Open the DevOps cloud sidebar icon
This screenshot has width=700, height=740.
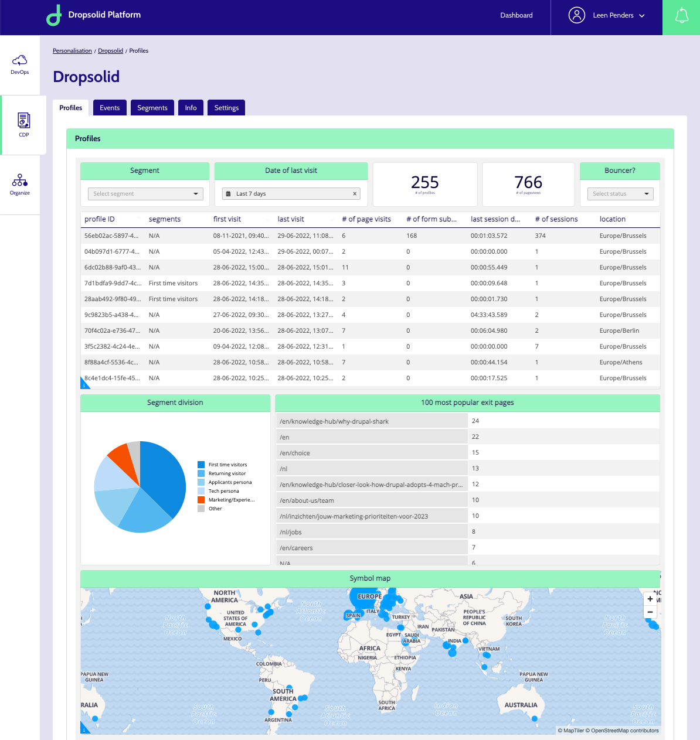click(x=20, y=60)
